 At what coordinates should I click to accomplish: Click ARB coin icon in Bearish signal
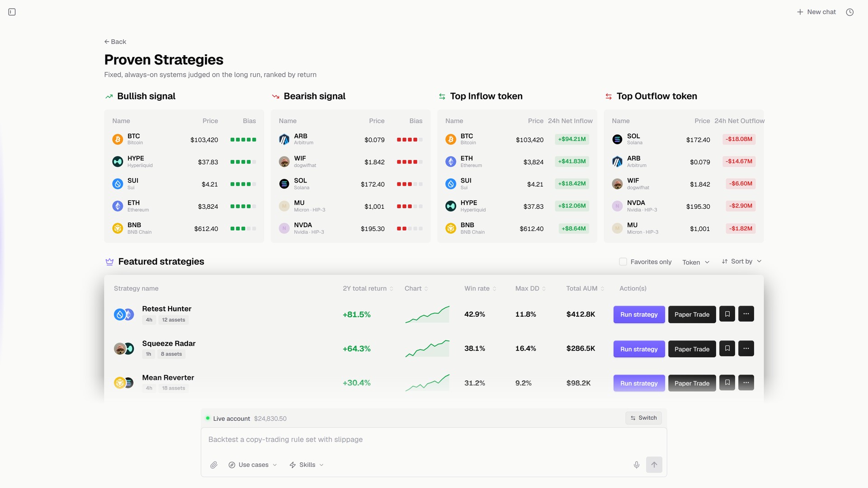click(284, 139)
